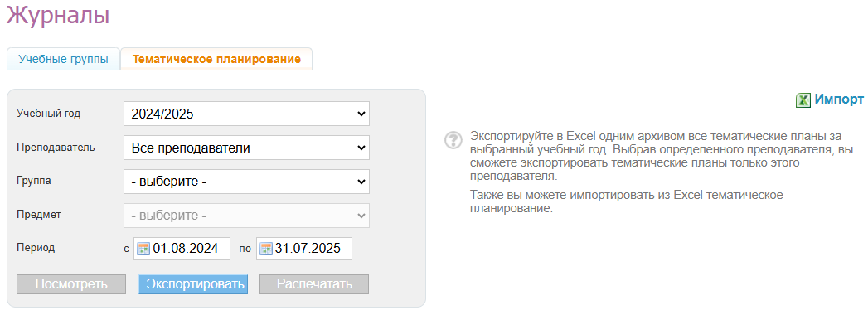Open the Группа selection dropdown
This screenshot has height=315, width=868.
click(x=246, y=182)
